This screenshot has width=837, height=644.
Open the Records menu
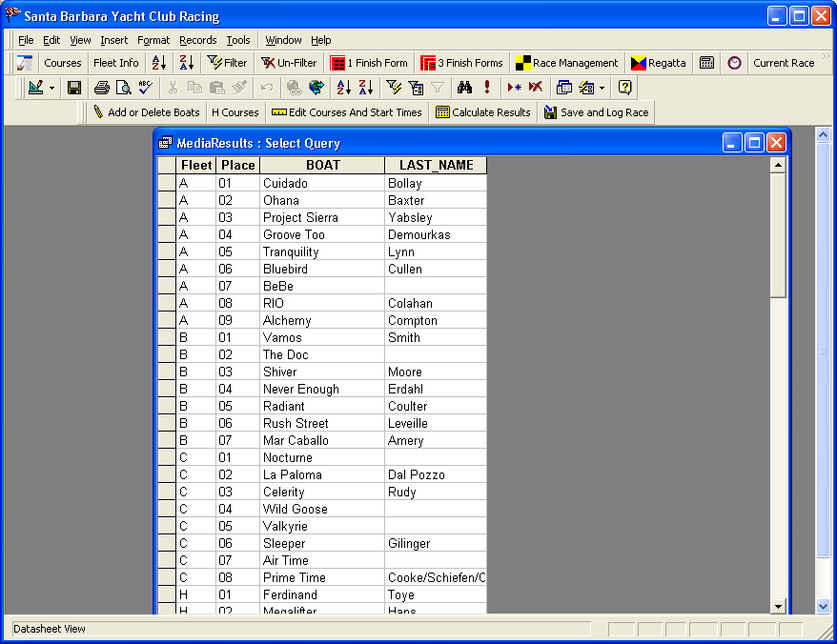198,40
